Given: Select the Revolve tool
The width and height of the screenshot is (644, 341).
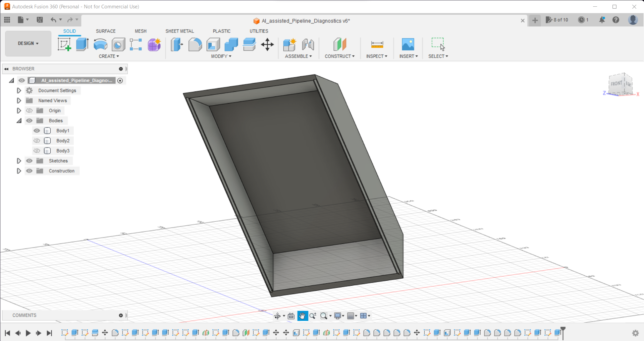Looking at the screenshot, I should (100, 45).
